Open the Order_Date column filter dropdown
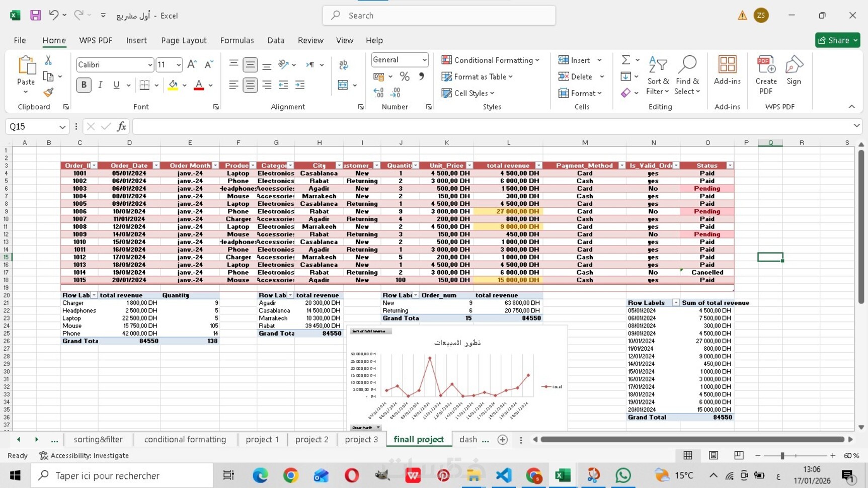The height and width of the screenshot is (488, 868). pos(156,166)
